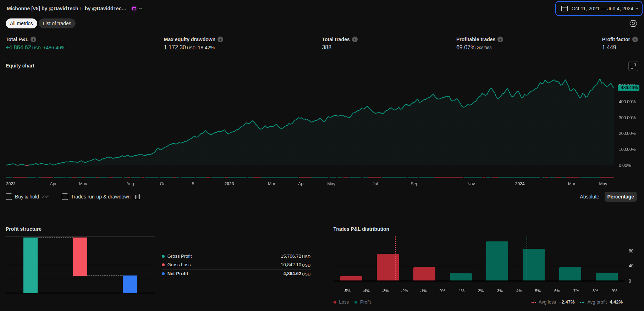Click the Max equity drawdown info icon
The width and height of the screenshot is (644, 311).
click(220, 39)
